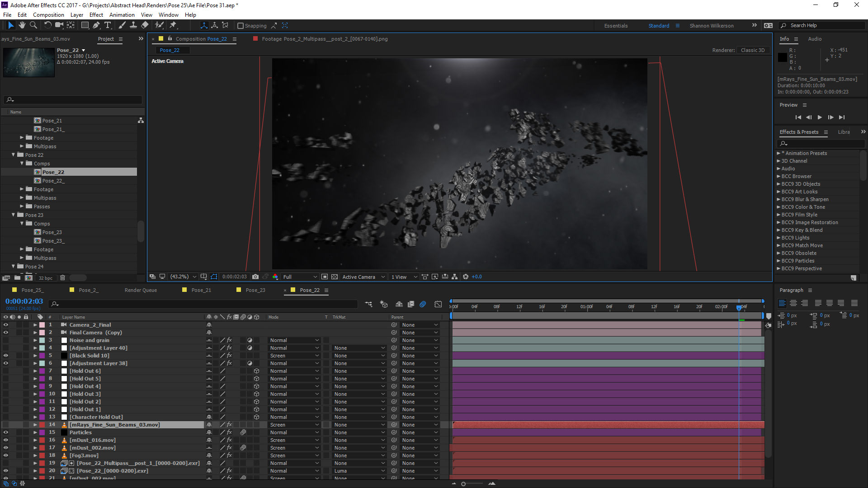The height and width of the screenshot is (488, 868).
Task: Click the current time display 0:00:02:03
Action: coord(24,301)
